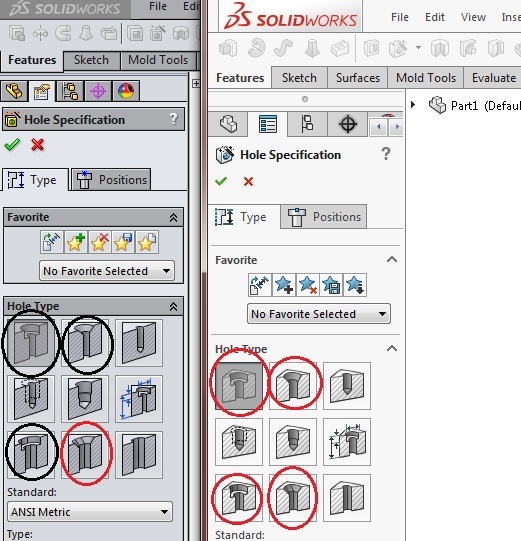Select Tapered Tap hole type in left window
Image resolution: width=521 pixels, height=541 pixels.
pyautogui.click(x=85, y=399)
